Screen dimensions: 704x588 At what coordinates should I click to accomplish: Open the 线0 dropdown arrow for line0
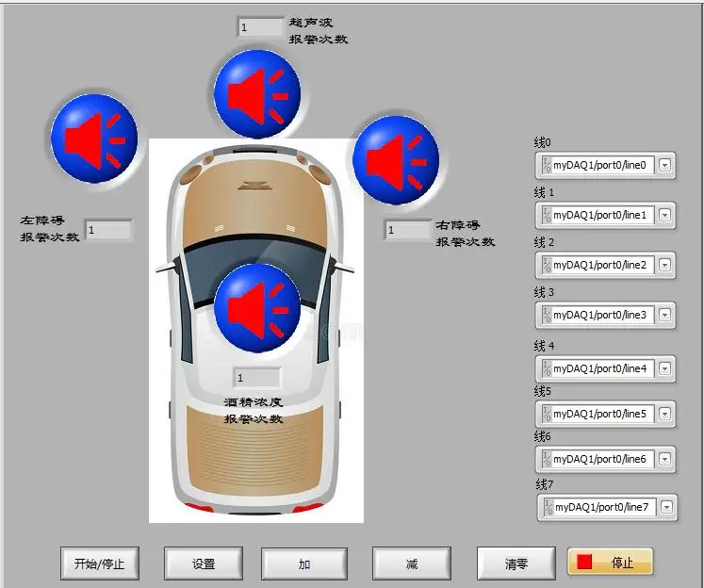[x=665, y=165]
